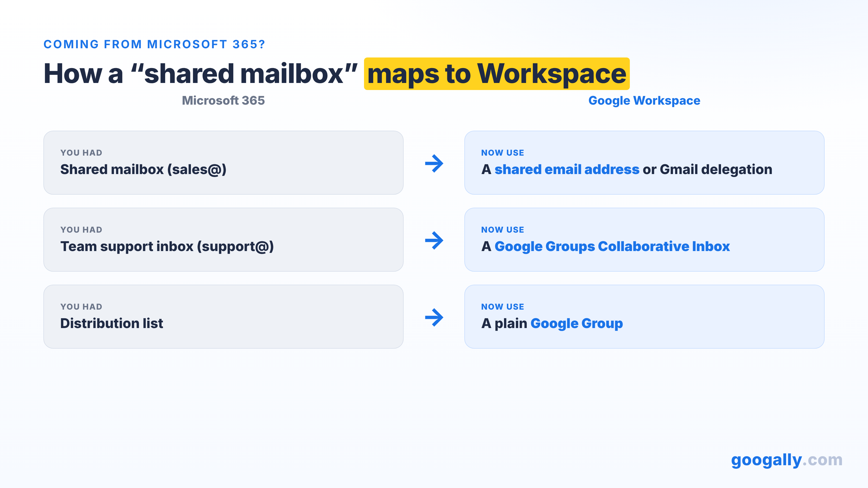Click 'NOW USE' label above Google Groups Collaborative Inbox

(x=502, y=230)
